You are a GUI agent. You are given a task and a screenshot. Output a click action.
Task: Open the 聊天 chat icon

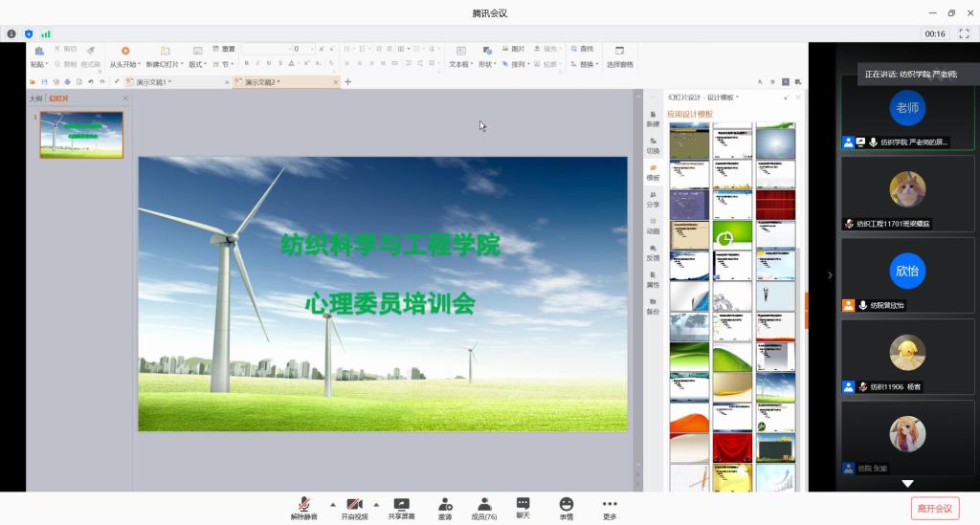[x=523, y=507]
